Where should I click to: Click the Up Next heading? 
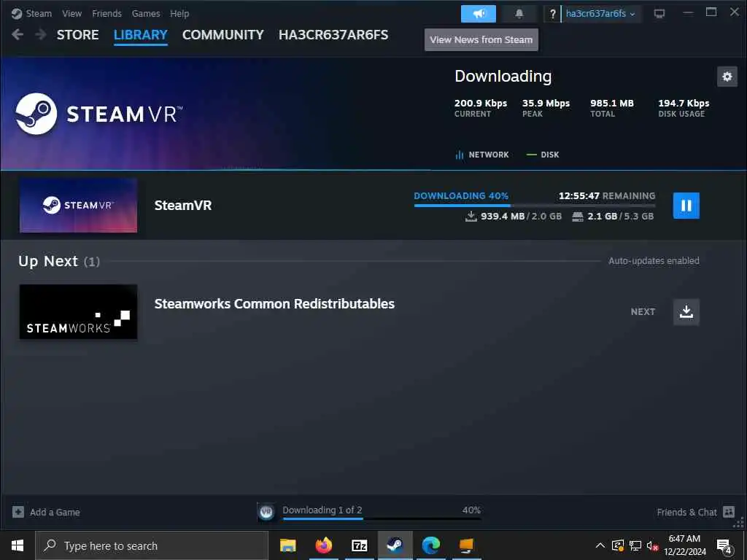click(x=48, y=261)
